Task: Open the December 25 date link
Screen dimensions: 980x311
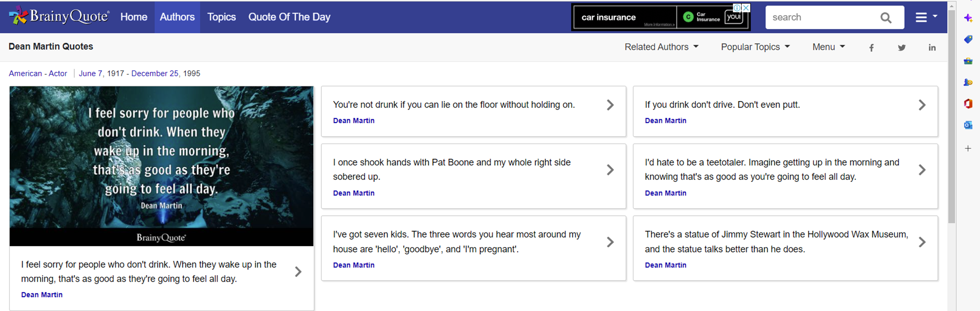Action: 155,74
